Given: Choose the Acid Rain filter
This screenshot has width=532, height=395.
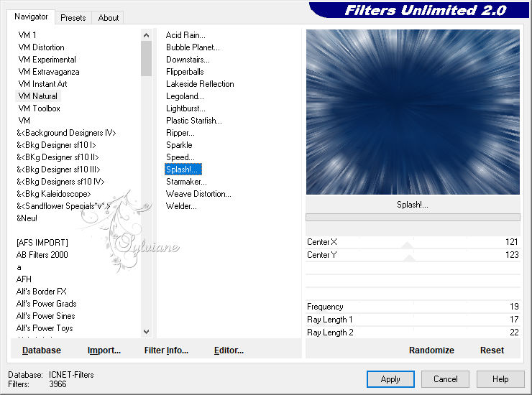Looking at the screenshot, I should coord(185,35).
